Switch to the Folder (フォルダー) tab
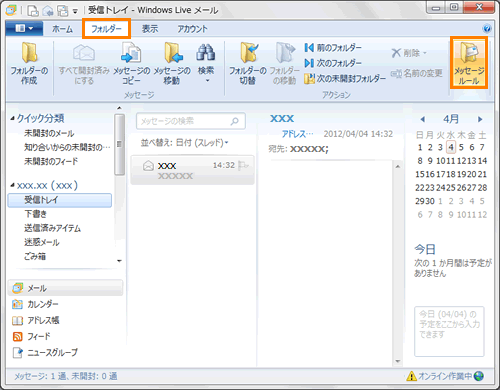This screenshot has width=500, height=390. (x=106, y=29)
